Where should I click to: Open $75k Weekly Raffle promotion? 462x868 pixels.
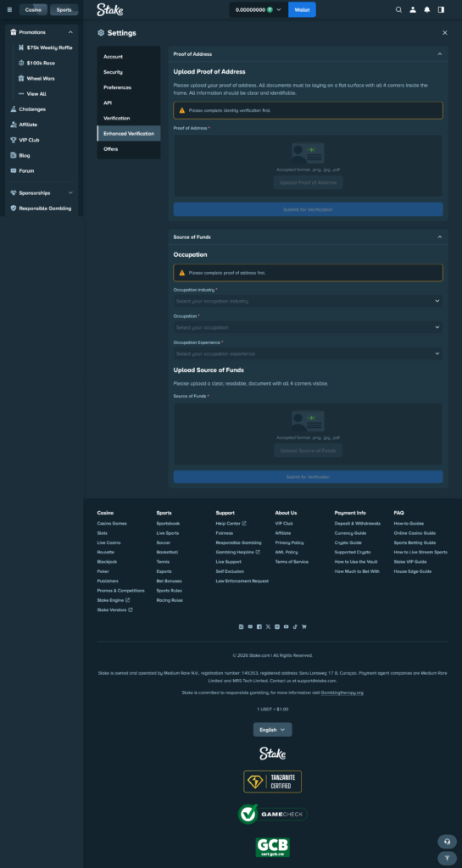click(x=45, y=47)
